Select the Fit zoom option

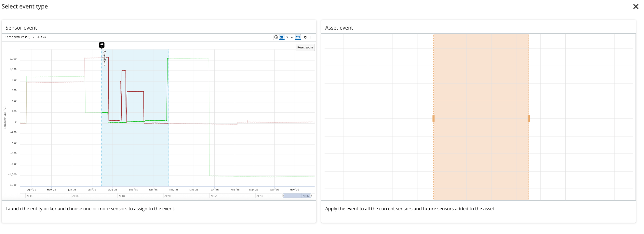coord(287,37)
